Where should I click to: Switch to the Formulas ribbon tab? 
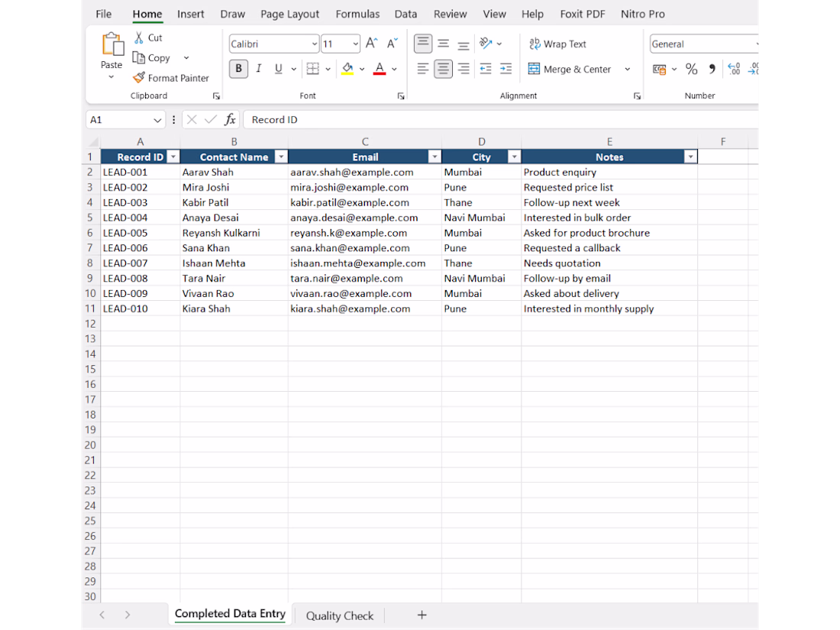[x=357, y=14]
